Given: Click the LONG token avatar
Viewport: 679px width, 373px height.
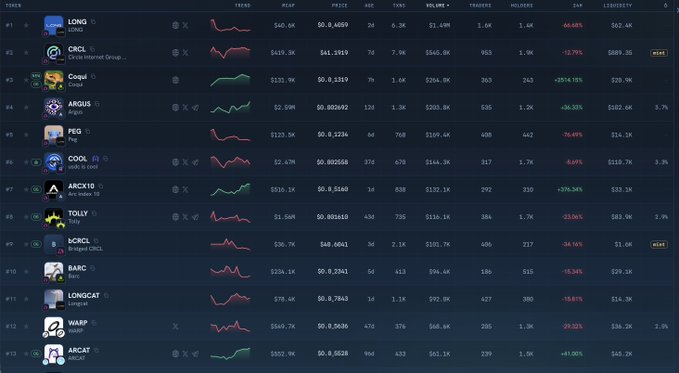Looking at the screenshot, I should pos(54,25).
